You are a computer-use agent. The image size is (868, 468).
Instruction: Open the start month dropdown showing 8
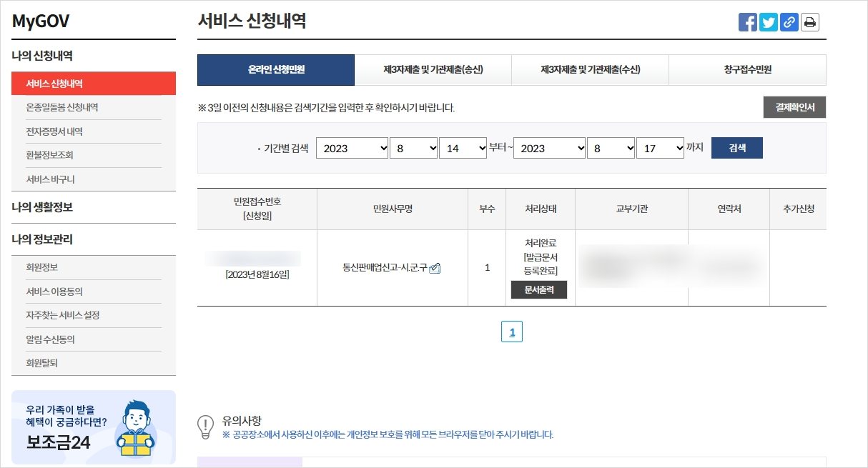coord(413,148)
